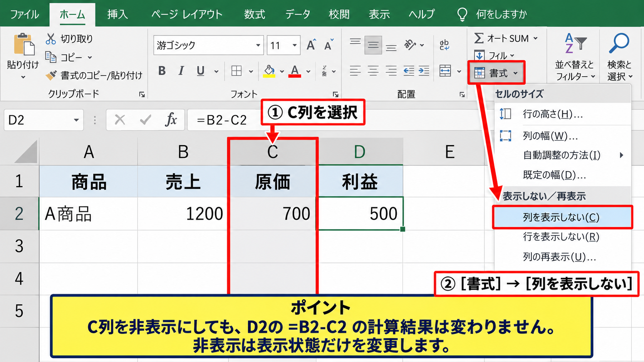The width and height of the screenshot is (644, 362).
Task: Click inside the formula bar =B2-C2
Action: (222, 120)
